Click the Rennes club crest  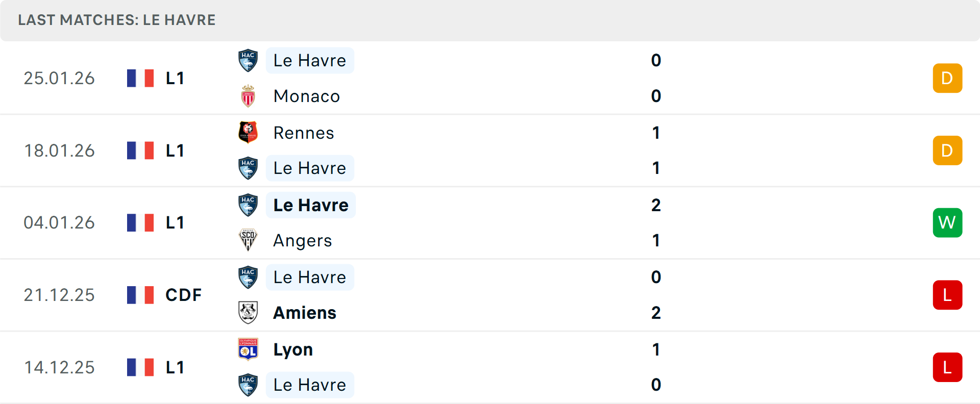248,133
